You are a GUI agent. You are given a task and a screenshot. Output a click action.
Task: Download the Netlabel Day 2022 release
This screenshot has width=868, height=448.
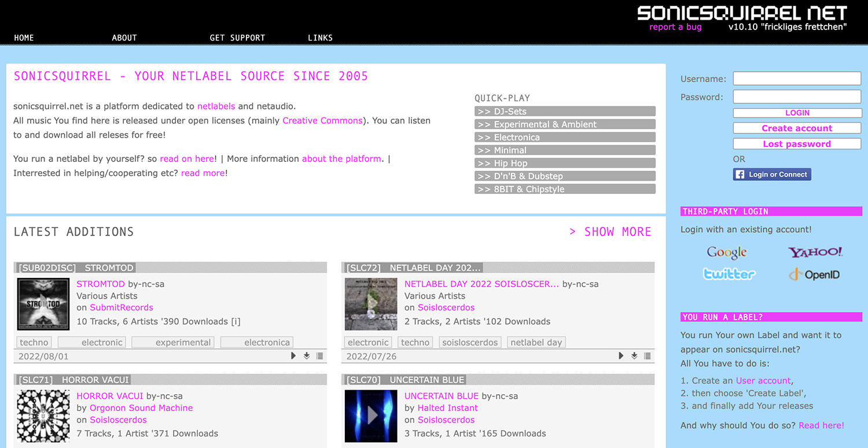(634, 356)
